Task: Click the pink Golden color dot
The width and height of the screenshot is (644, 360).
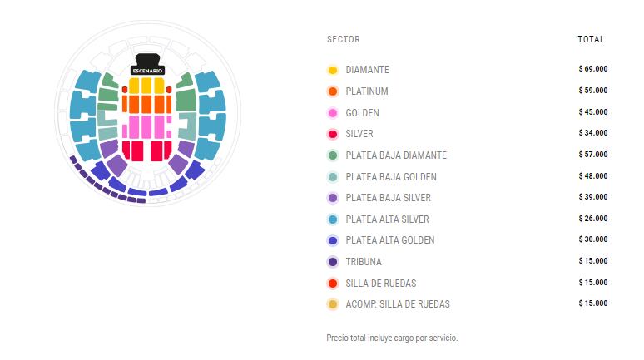Action: coord(333,113)
